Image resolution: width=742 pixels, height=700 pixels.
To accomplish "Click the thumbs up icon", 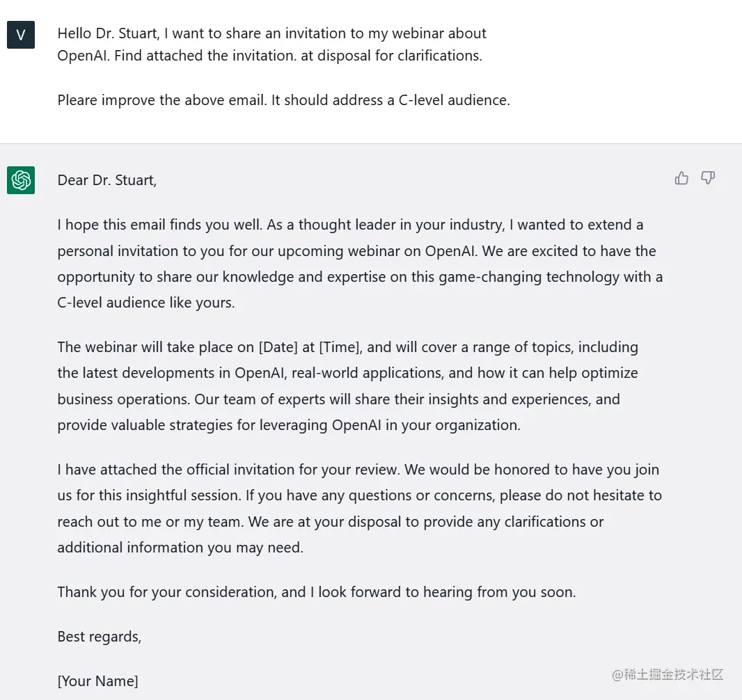I will coord(681,179).
